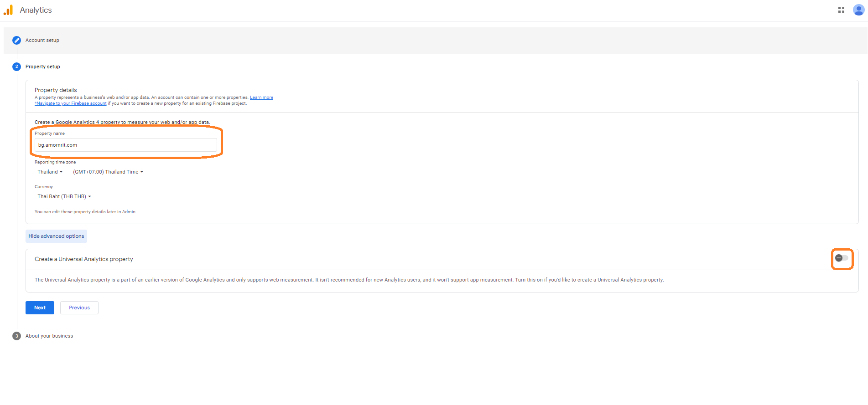This screenshot has width=868, height=405.
Task: Go to the Account setup step
Action: 42,40
